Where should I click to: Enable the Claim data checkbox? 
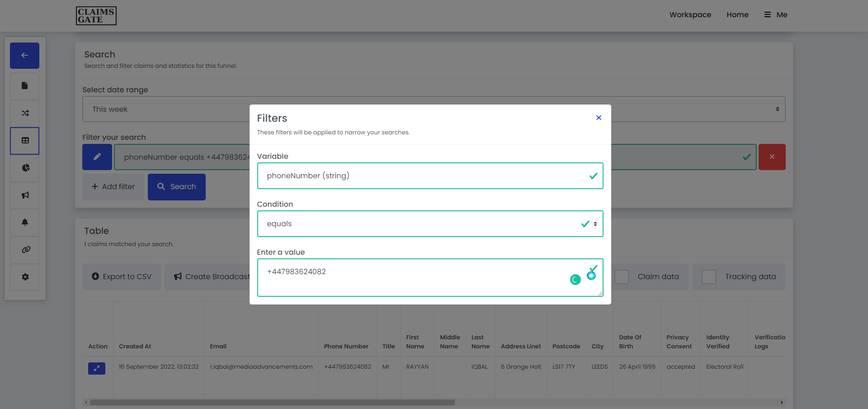[x=622, y=277]
